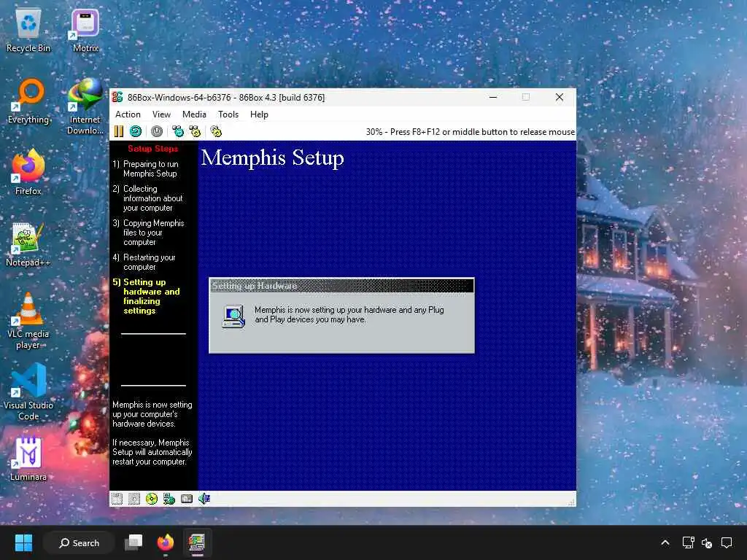Click the 86Box taskbar icon
The image size is (747, 560).
click(x=197, y=542)
